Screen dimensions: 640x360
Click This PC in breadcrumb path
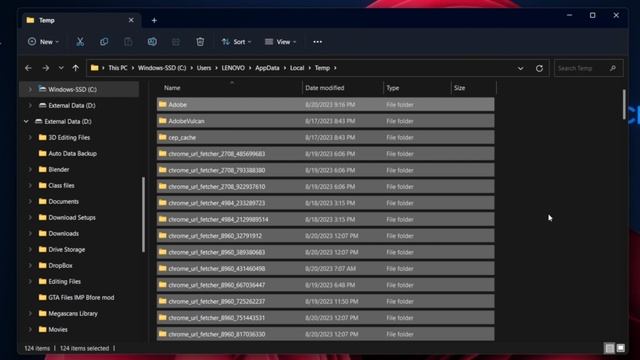118,68
